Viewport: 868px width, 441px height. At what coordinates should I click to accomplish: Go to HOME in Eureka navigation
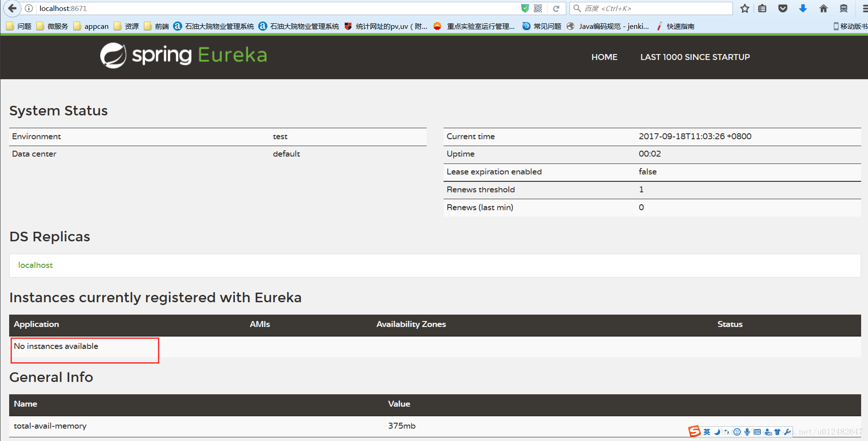tap(604, 57)
